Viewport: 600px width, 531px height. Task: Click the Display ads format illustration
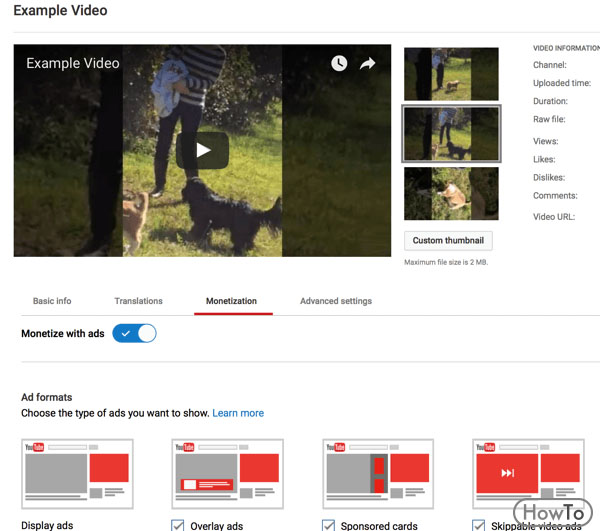click(x=77, y=474)
